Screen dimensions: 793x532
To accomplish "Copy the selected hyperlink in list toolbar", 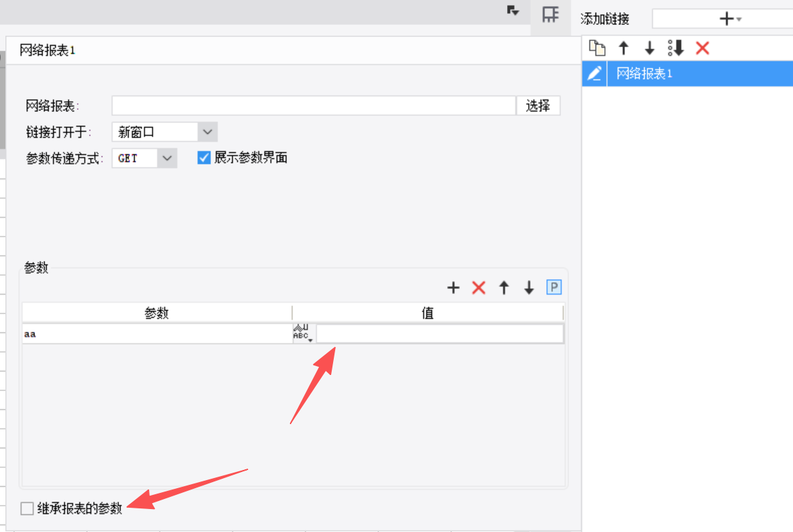I will tap(597, 48).
